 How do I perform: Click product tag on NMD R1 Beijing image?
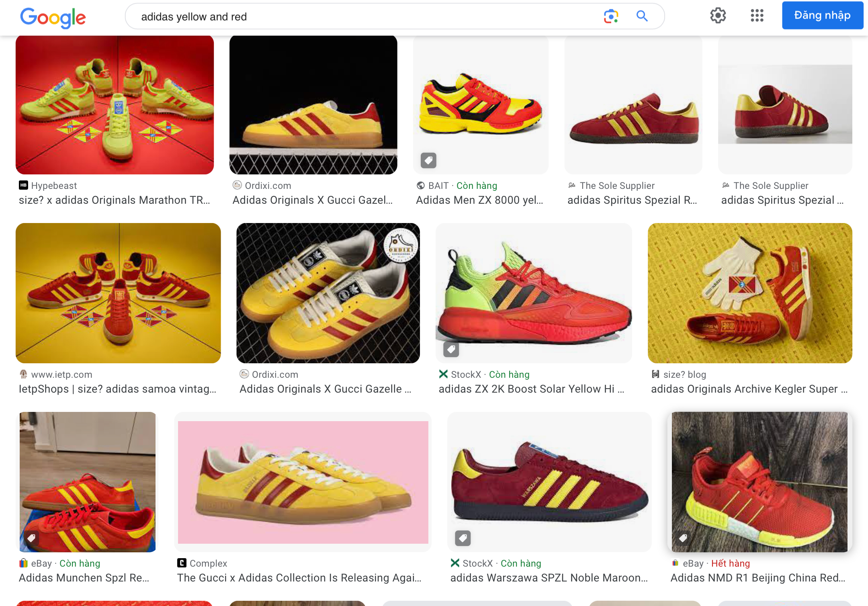point(683,538)
